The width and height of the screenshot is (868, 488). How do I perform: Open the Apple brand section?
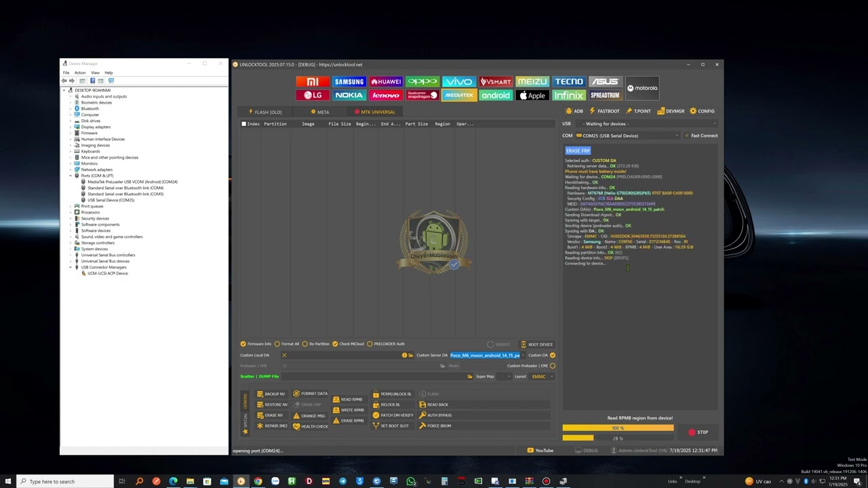(532, 96)
